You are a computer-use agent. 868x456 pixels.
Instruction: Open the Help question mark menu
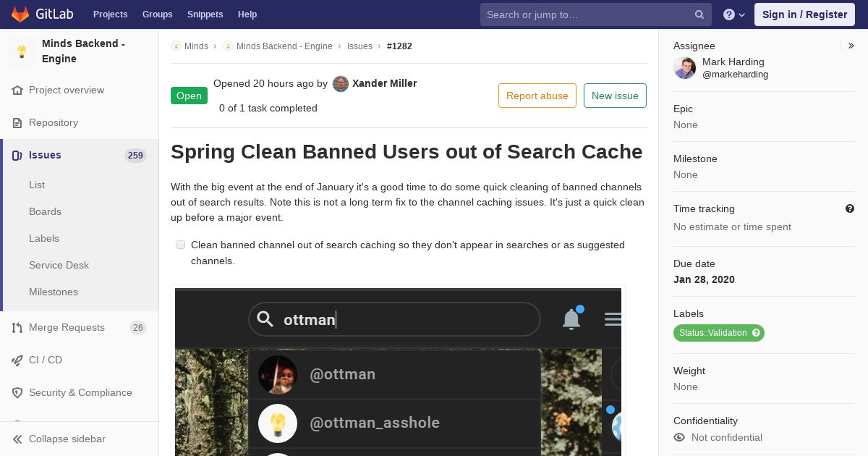[734, 14]
